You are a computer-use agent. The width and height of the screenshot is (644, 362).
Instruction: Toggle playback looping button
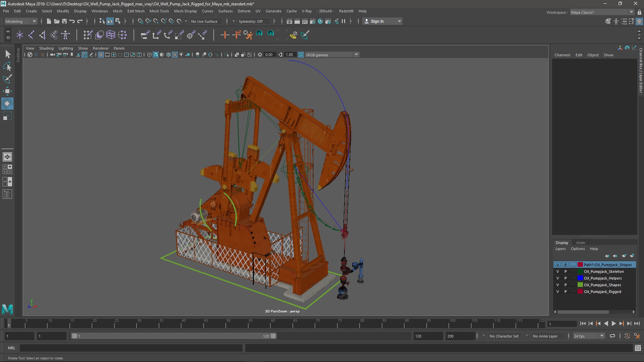612,336
